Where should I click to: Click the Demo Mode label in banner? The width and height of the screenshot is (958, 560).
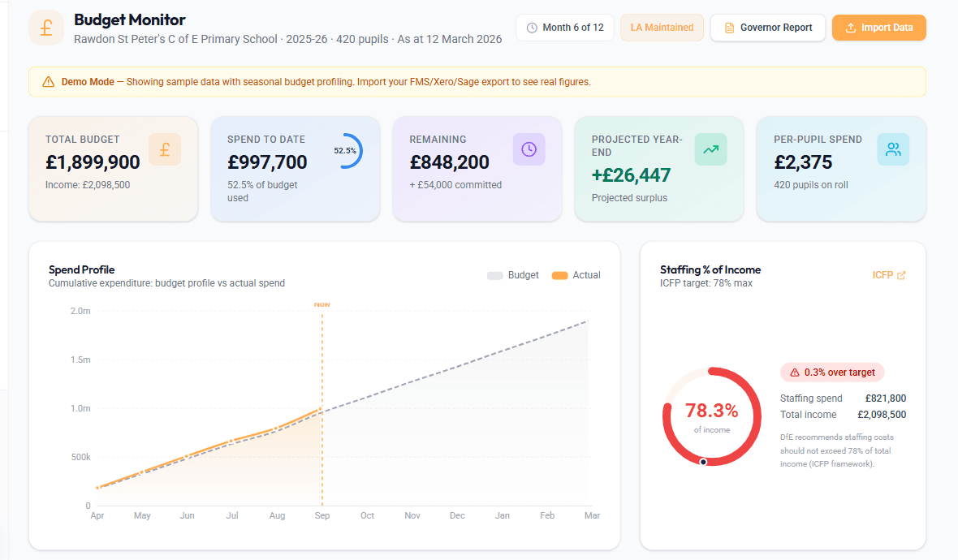pos(88,82)
